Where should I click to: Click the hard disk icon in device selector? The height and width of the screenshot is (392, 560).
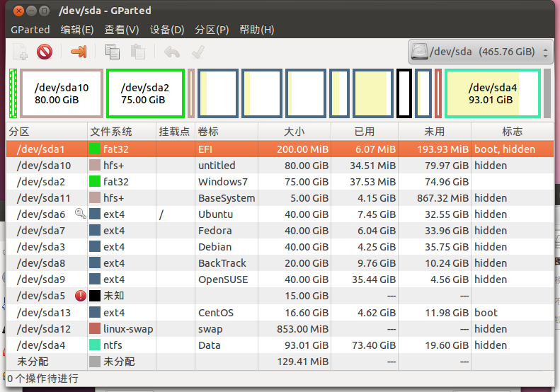click(x=420, y=52)
